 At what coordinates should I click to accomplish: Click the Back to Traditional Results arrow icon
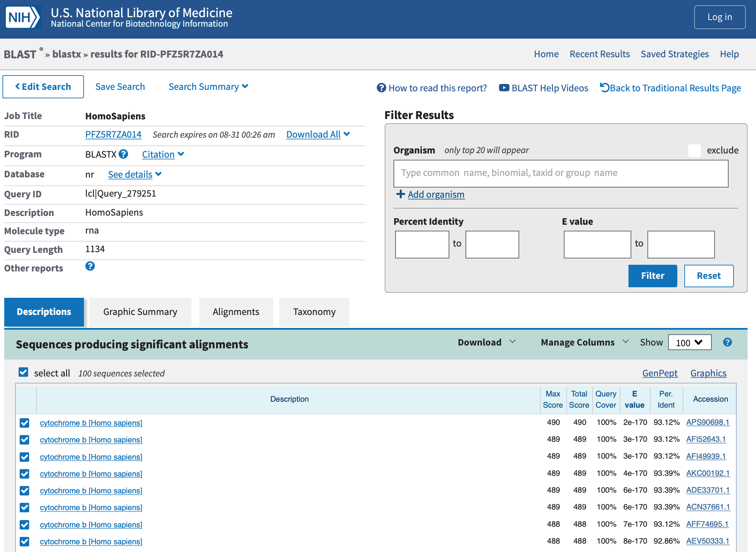(604, 88)
